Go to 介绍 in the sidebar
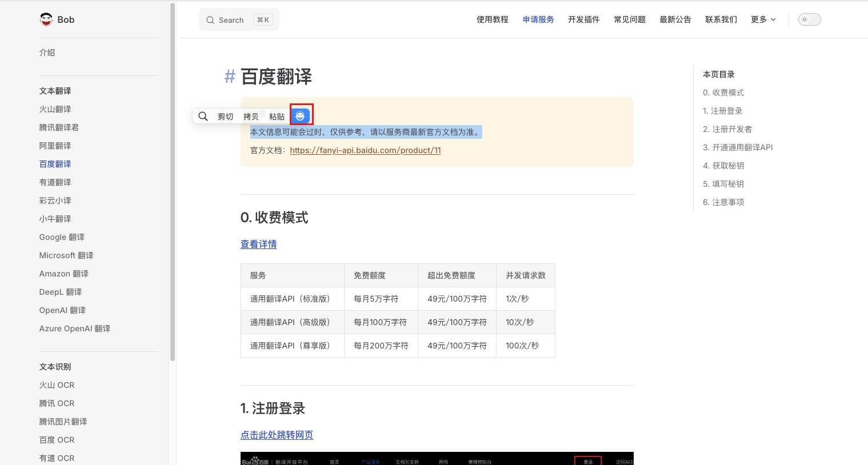Screen dimensions: 868x465 [x=47, y=53]
